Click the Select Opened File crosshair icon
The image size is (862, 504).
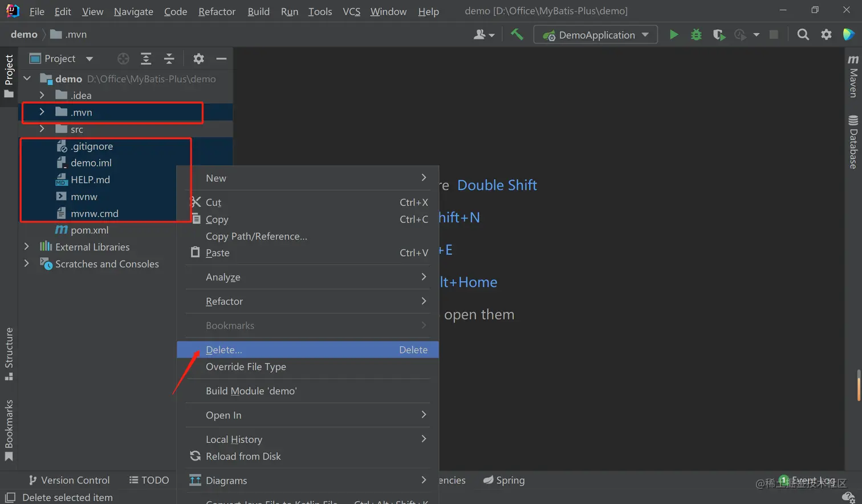pyautogui.click(x=123, y=59)
